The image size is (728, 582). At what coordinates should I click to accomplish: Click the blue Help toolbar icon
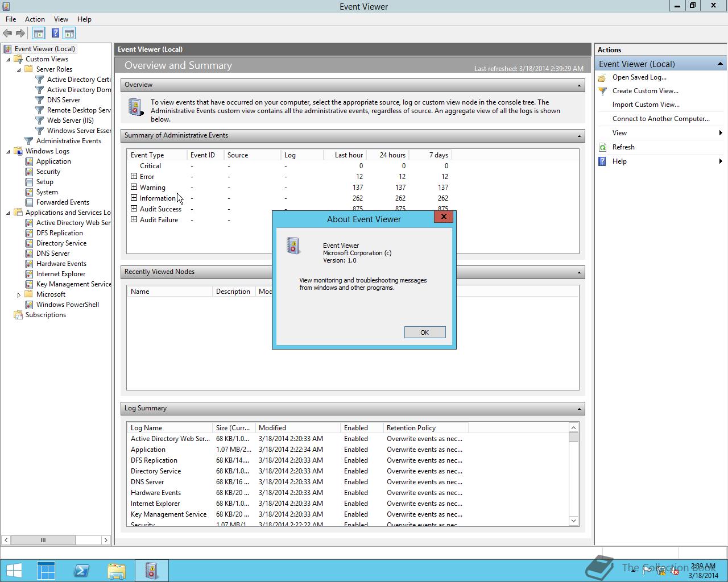tap(55, 34)
